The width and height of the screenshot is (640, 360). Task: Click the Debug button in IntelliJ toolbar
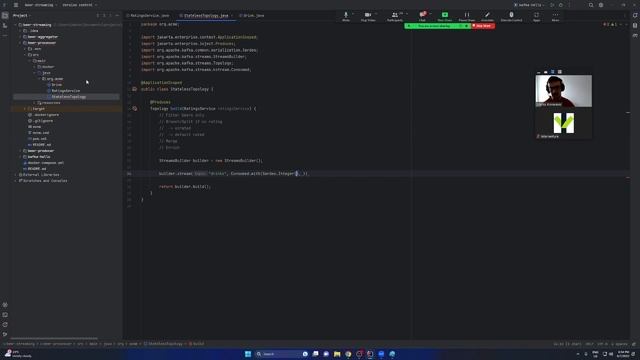click(561, 5)
